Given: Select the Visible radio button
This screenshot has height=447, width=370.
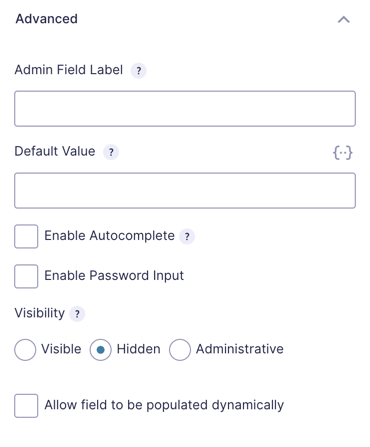Looking at the screenshot, I should 25,350.
